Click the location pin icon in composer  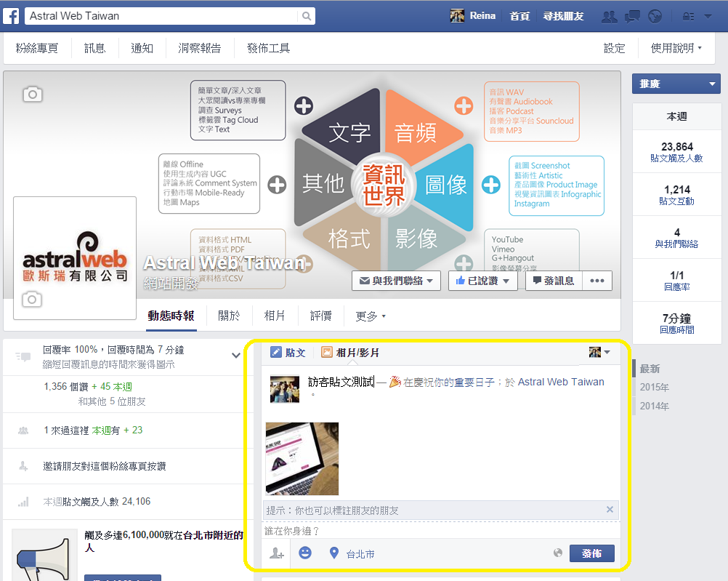(333, 553)
